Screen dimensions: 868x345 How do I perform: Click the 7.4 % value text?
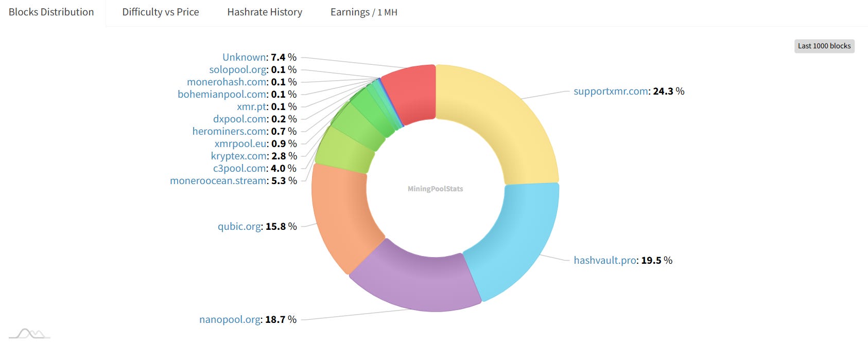click(284, 57)
